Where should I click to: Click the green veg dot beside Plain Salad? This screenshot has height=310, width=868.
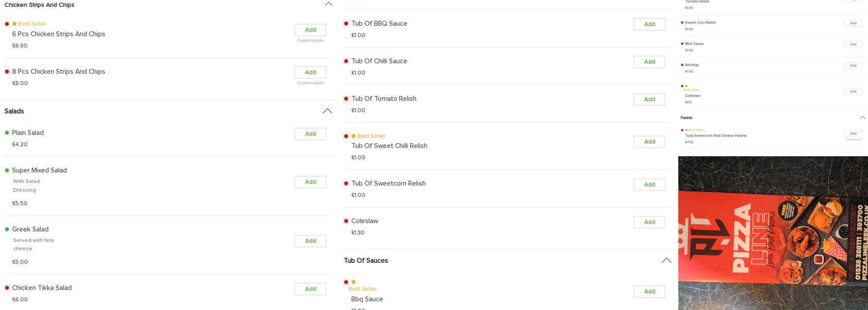[7, 133]
